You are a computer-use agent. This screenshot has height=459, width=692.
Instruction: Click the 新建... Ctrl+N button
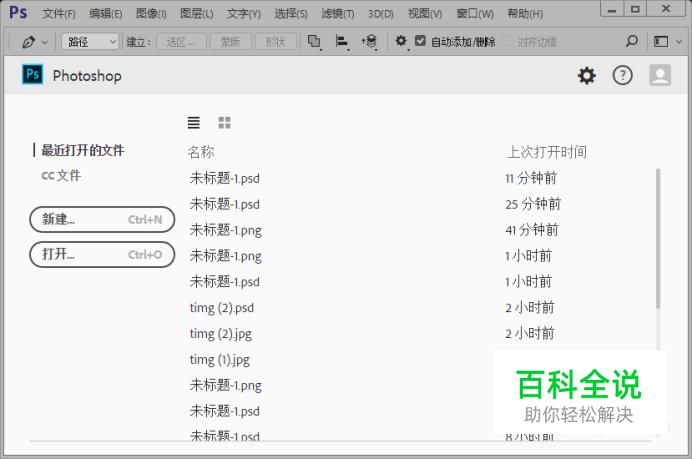click(102, 219)
